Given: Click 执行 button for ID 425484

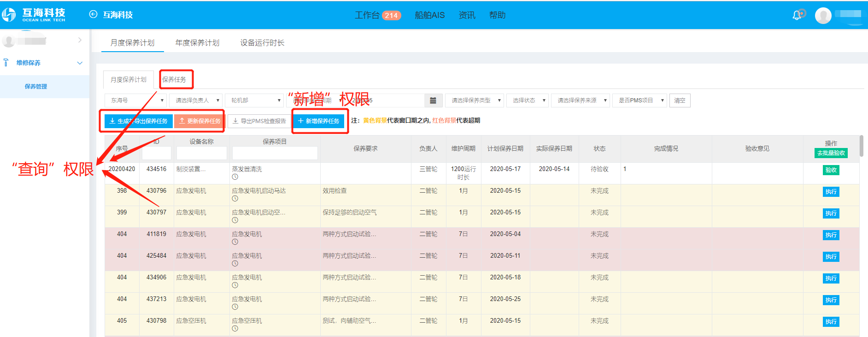Looking at the screenshot, I should coord(831,257).
